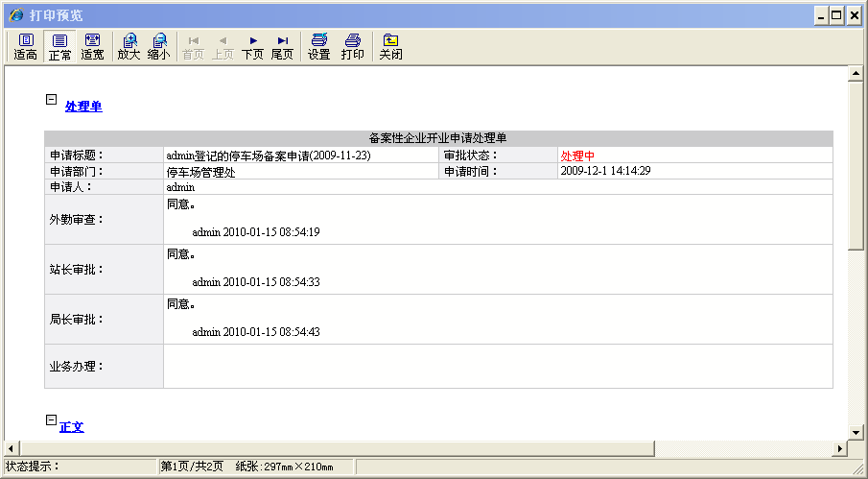The image size is (868, 479).
Task: Click horizontal scrollbar right arrow
Action: tap(840, 448)
